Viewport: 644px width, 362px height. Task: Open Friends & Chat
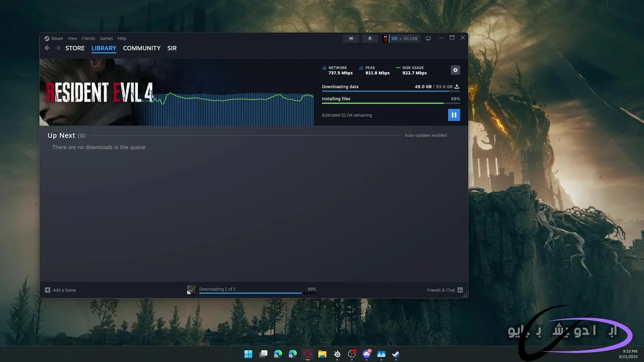445,290
